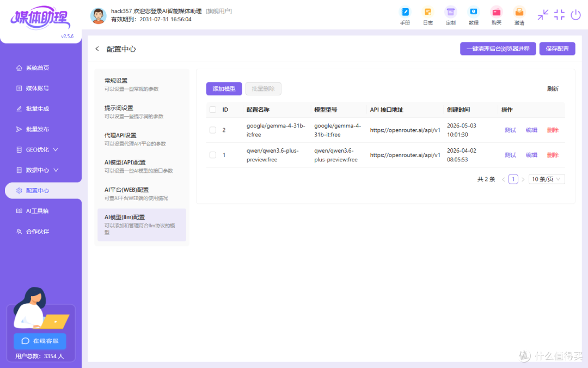Check the row with ID 2
The height and width of the screenshot is (368, 588).
[x=213, y=130]
